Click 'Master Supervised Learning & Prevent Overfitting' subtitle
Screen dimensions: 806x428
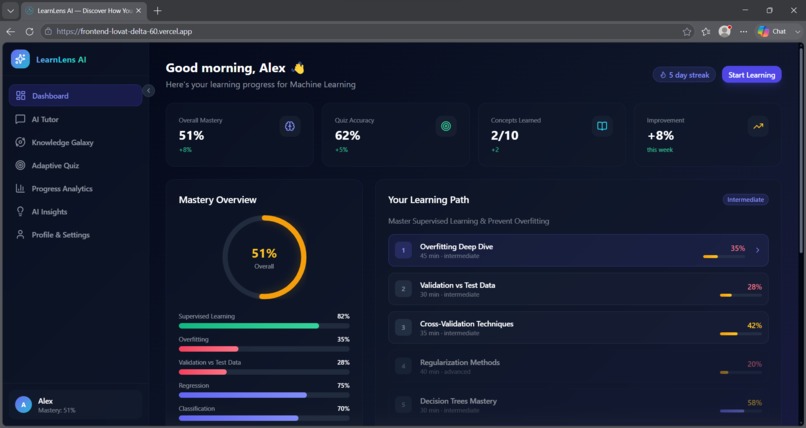468,221
